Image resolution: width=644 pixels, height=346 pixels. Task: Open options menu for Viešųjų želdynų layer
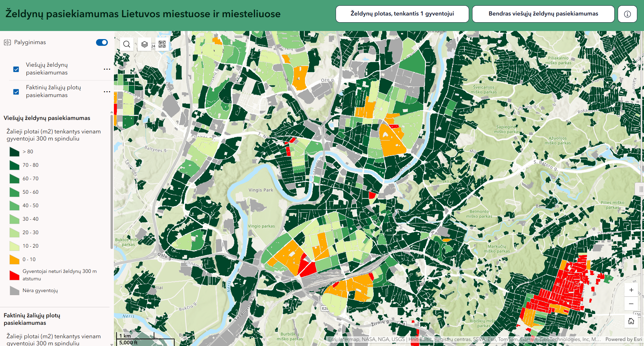pyautogui.click(x=107, y=69)
